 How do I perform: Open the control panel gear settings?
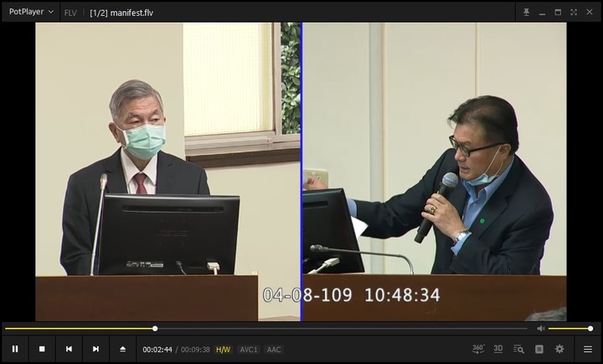559,349
